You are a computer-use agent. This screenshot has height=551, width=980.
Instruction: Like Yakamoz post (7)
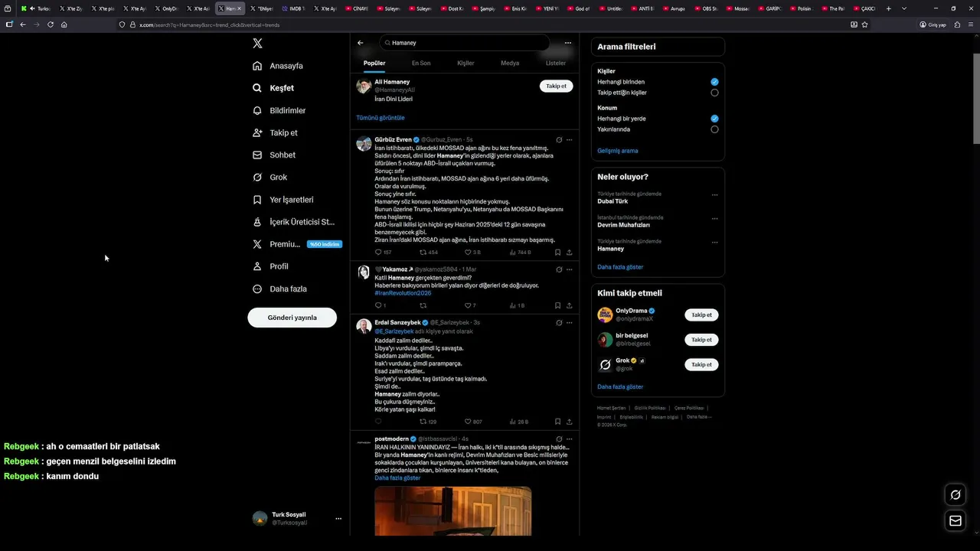click(x=469, y=305)
